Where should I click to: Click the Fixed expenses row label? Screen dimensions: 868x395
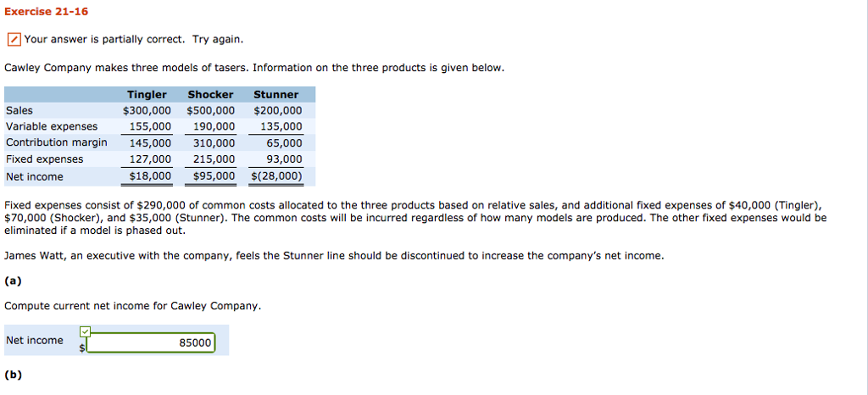45,159
